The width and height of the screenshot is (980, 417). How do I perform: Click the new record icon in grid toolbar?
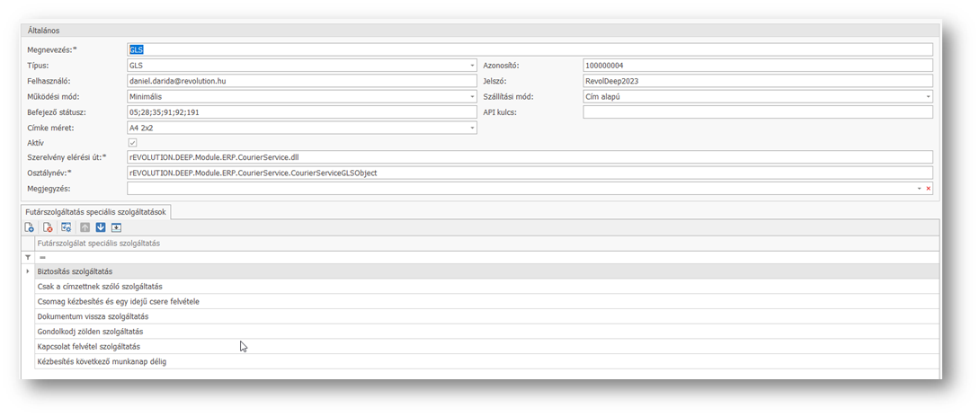(x=30, y=227)
